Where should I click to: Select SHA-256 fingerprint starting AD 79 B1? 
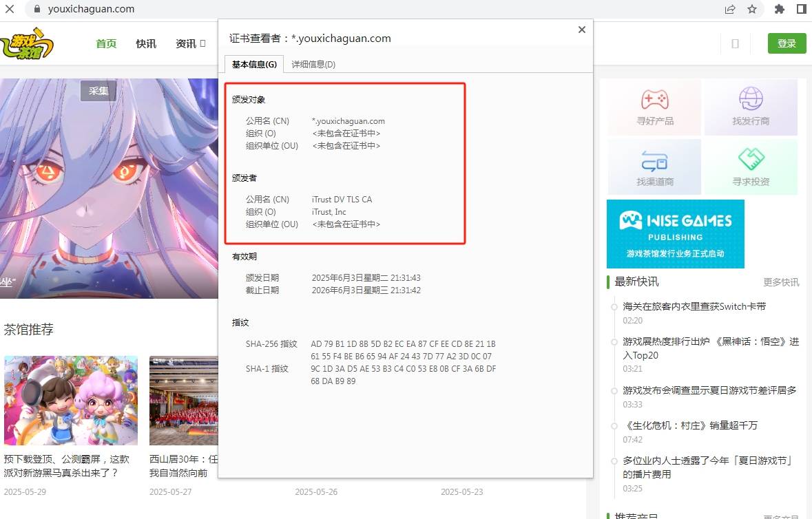pyautogui.click(x=403, y=350)
